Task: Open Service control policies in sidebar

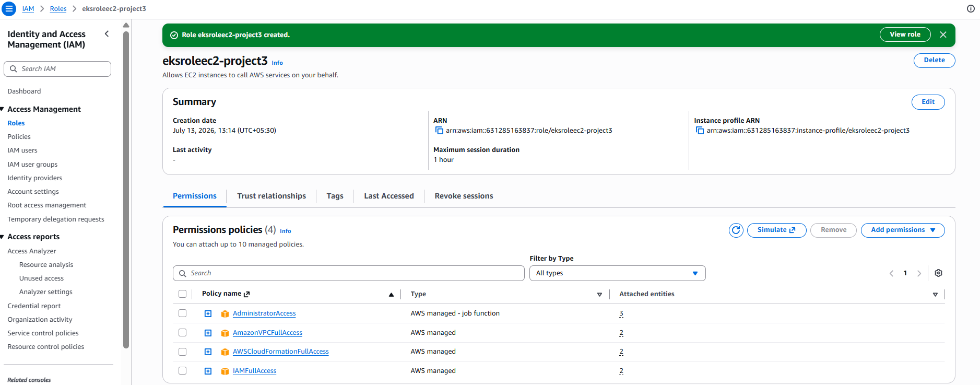Action: [x=43, y=333]
